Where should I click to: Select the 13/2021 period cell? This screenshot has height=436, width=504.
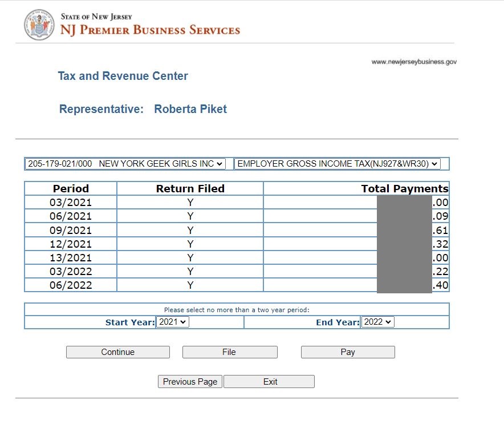coord(71,257)
